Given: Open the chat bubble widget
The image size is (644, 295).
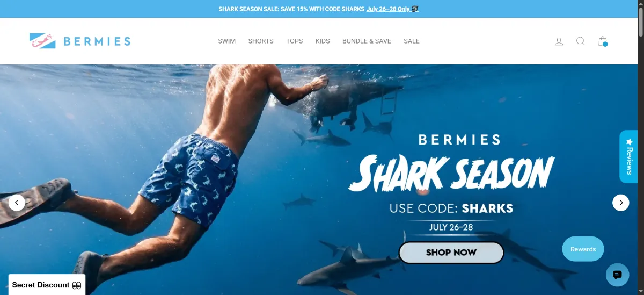Looking at the screenshot, I should pos(617,275).
